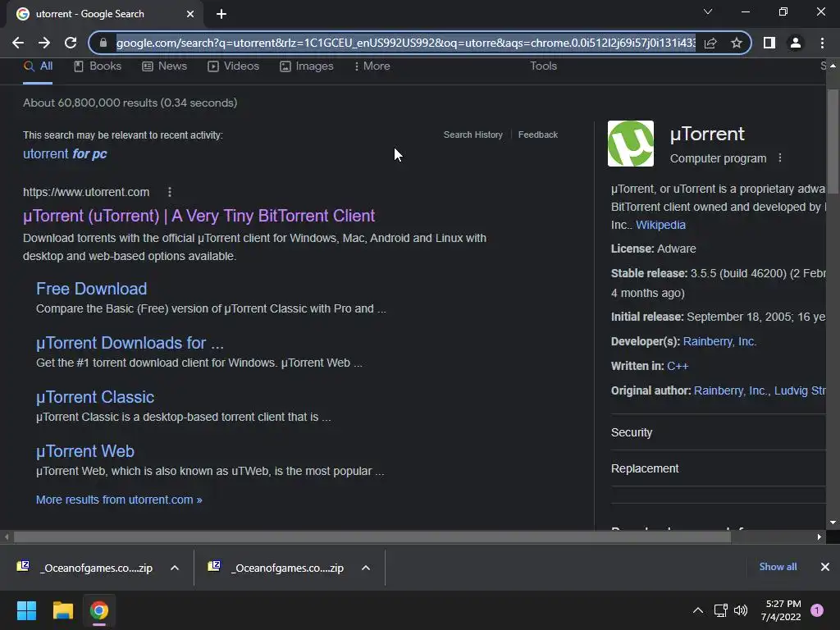Click the horizontal scrollbar thumb
The height and width of the screenshot is (630, 840).
pos(372,536)
